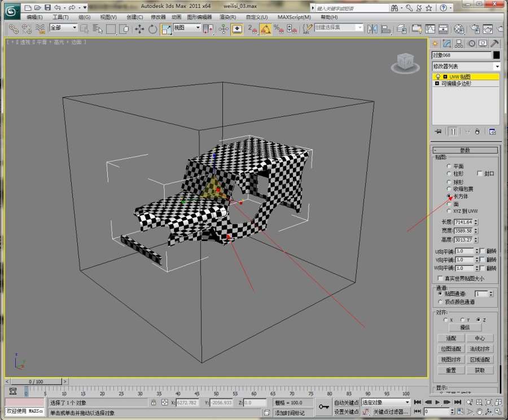508x420 pixels.
Task: Select the Move transform tool
Action: [x=139, y=29]
